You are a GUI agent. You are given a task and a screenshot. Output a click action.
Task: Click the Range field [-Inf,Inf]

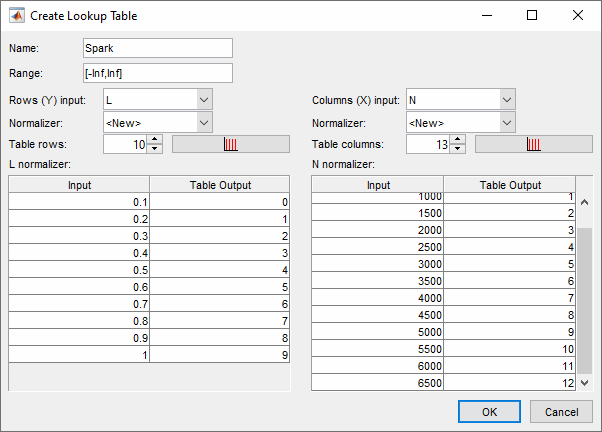(158, 73)
